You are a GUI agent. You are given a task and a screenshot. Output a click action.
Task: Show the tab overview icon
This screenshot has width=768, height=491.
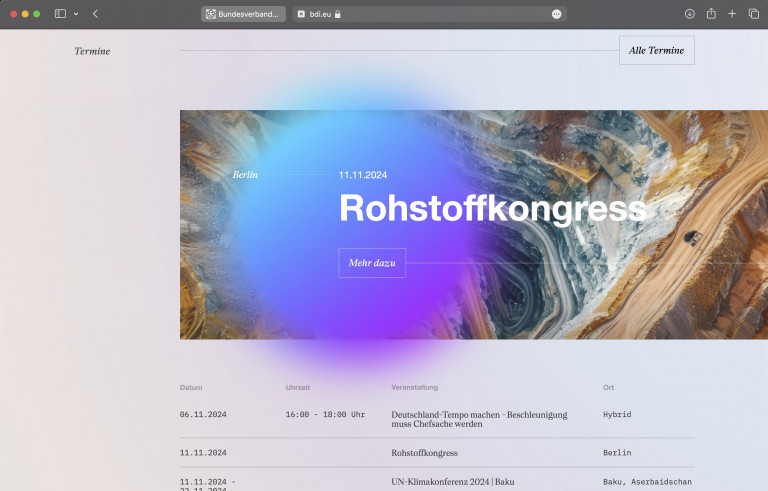(753, 14)
